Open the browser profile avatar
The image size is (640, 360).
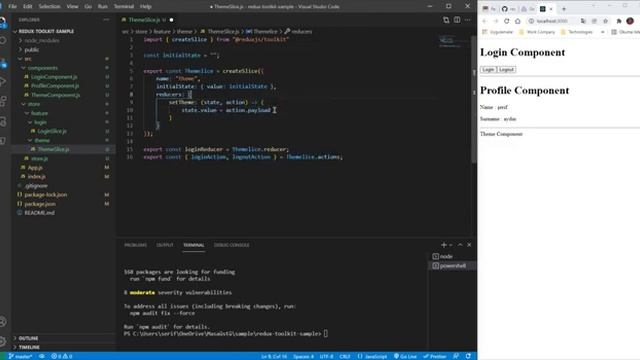pyautogui.click(x=630, y=21)
